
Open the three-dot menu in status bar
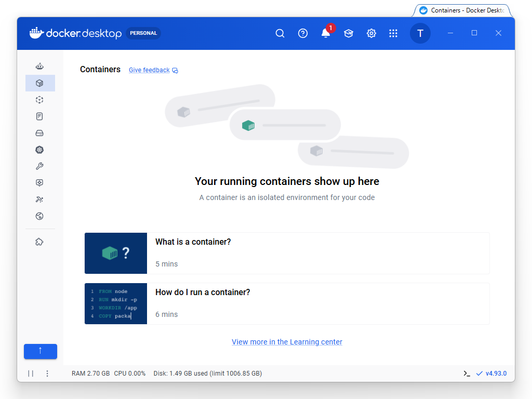(47, 374)
